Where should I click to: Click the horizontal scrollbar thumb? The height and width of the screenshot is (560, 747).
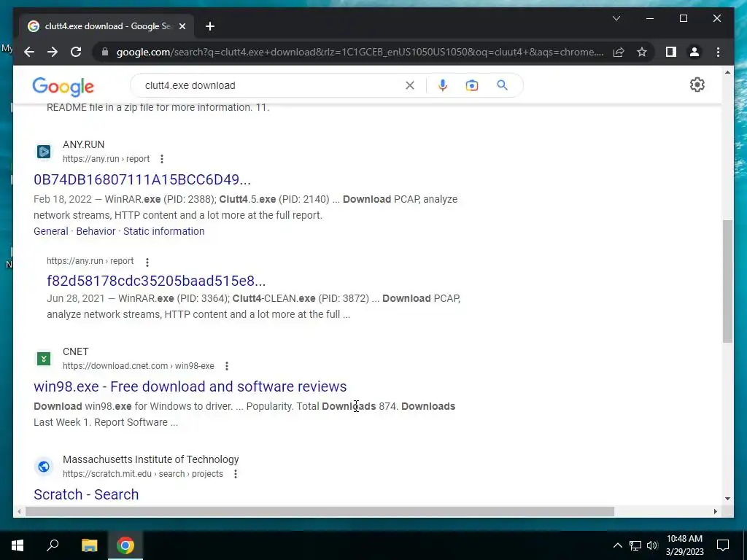point(320,511)
